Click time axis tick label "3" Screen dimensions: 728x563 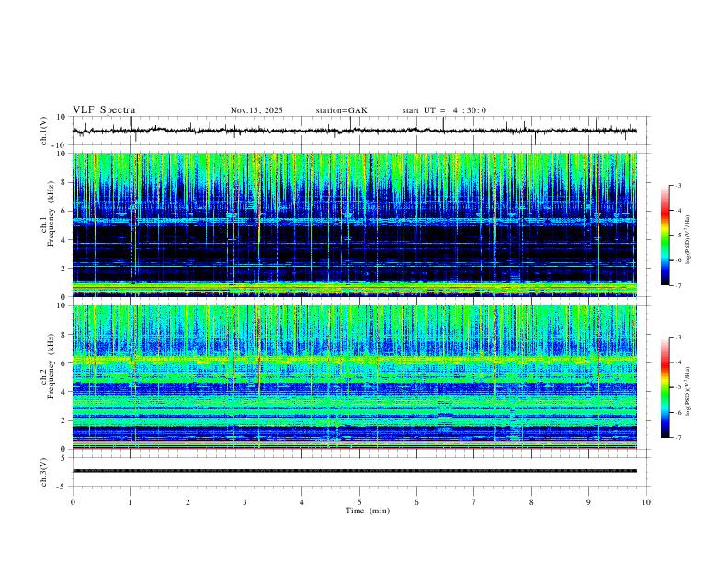tap(245, 502)
